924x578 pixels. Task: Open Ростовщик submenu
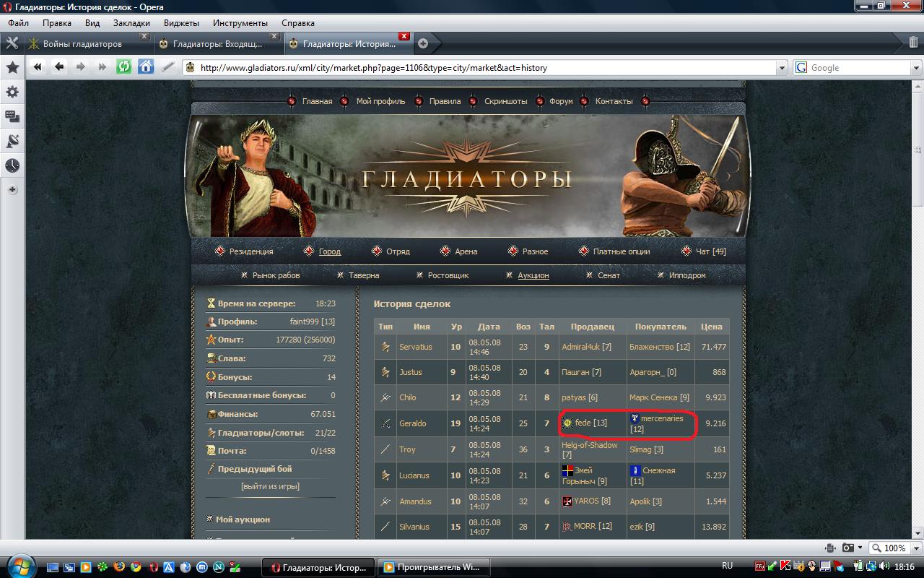coord(448,275)
